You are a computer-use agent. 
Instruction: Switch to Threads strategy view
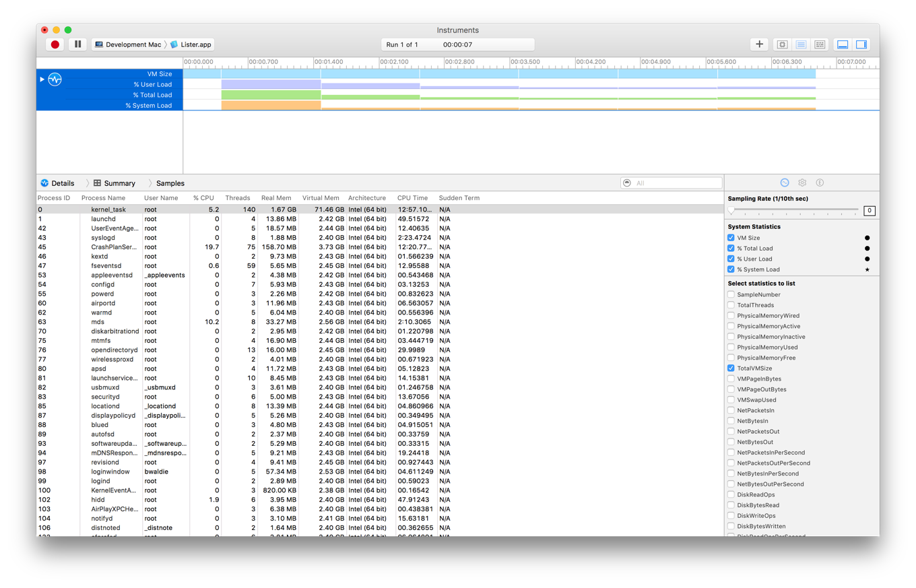point(820,44)
